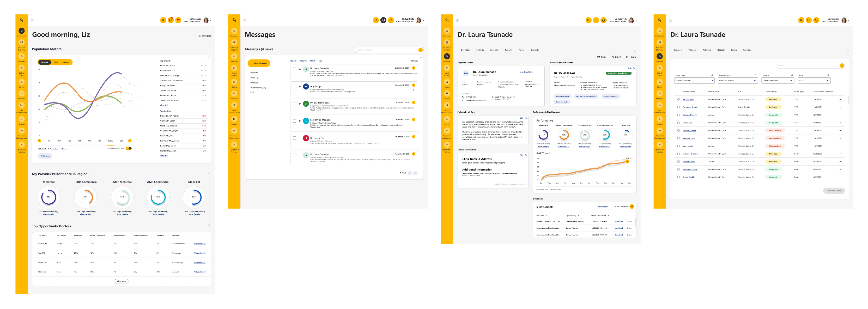Tick checkbox beside patient Backus, Tyler
Viewport: 868px width, 309px height.
678,99
